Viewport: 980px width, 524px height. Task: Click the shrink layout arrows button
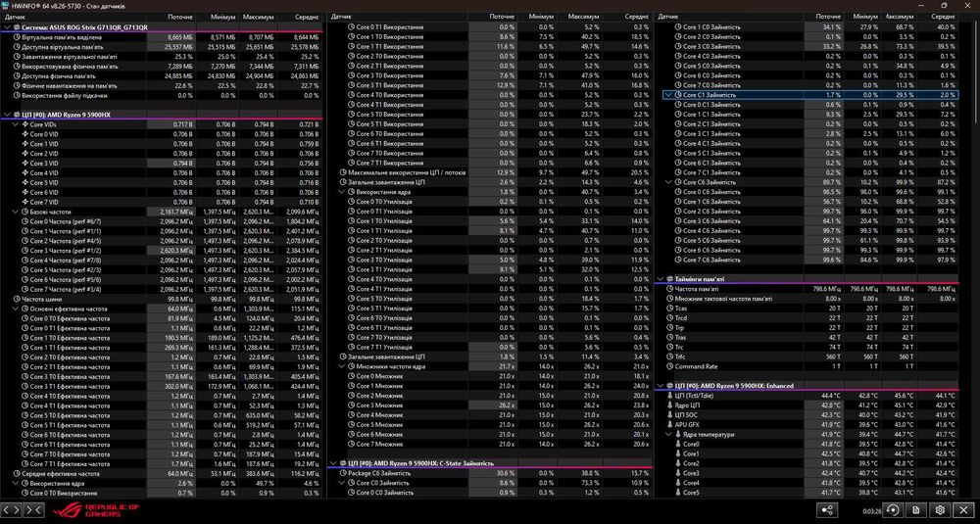click(x=34, y=510)
